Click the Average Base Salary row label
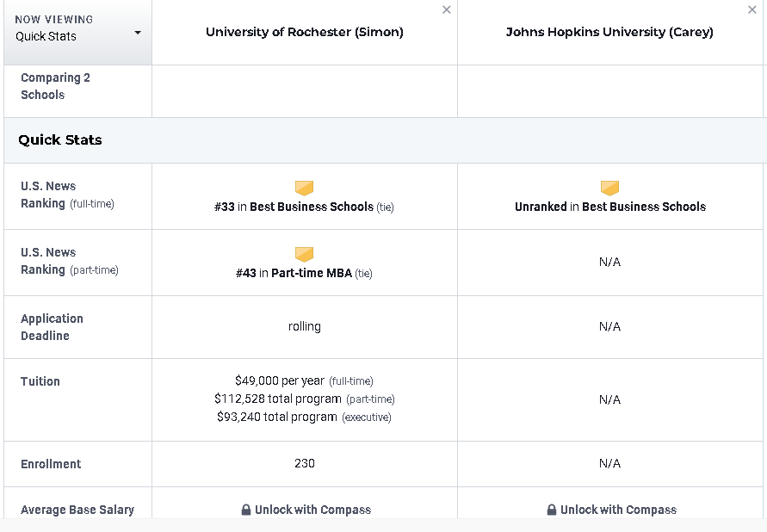 (x=77, y=510)
